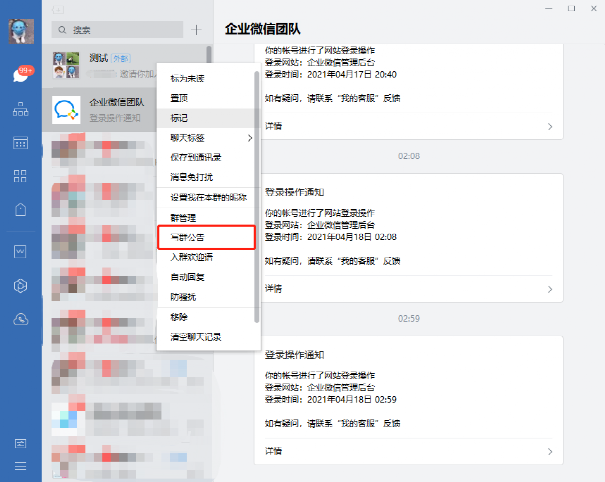
Task: Click the user profile avatar at top-left
Action: click(21, 32)
